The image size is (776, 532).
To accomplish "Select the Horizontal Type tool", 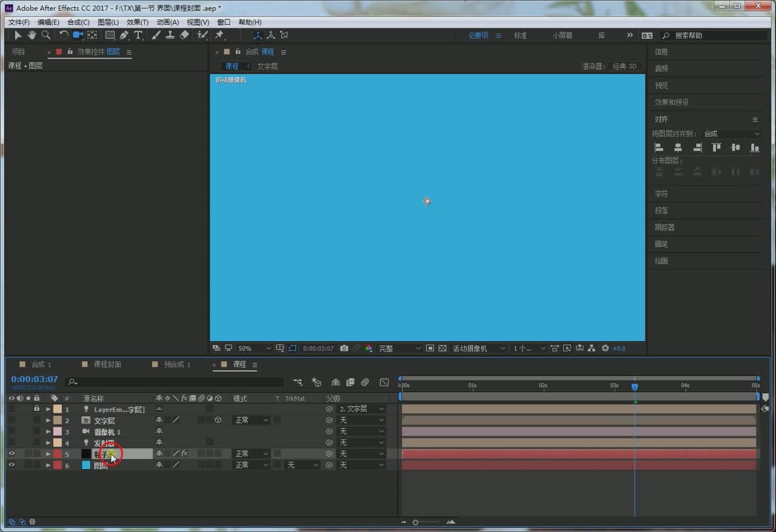I will (138, 36).
